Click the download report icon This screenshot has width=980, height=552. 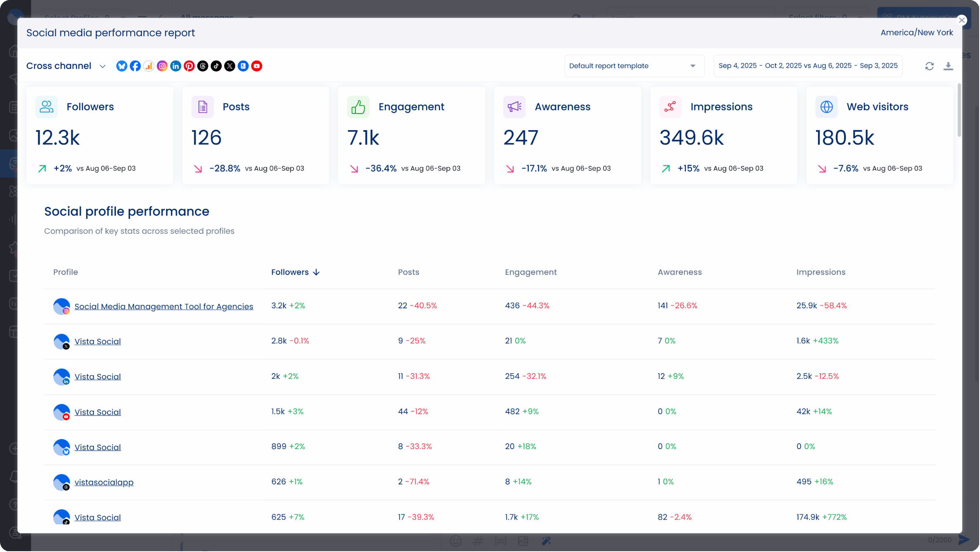(948, 66)
